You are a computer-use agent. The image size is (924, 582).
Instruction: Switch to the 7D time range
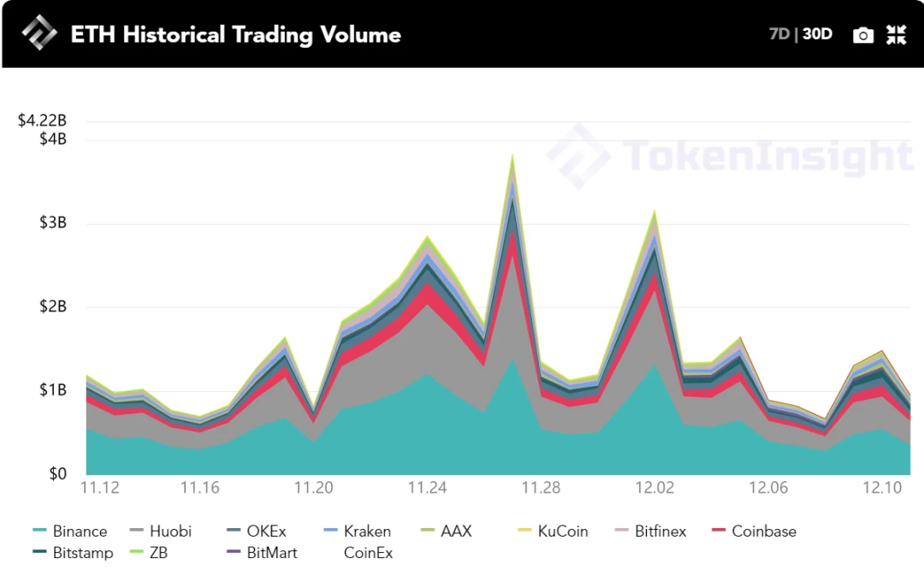779,33
